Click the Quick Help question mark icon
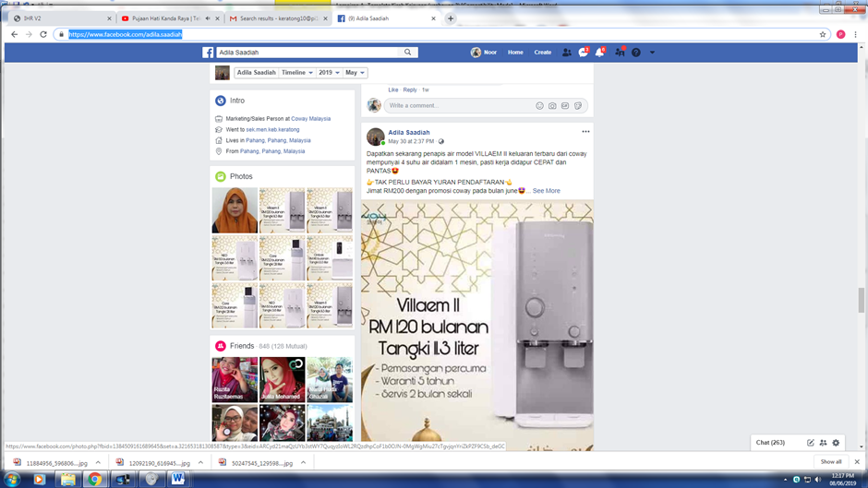This screenshot has height=488, width=868. [635, 53]
